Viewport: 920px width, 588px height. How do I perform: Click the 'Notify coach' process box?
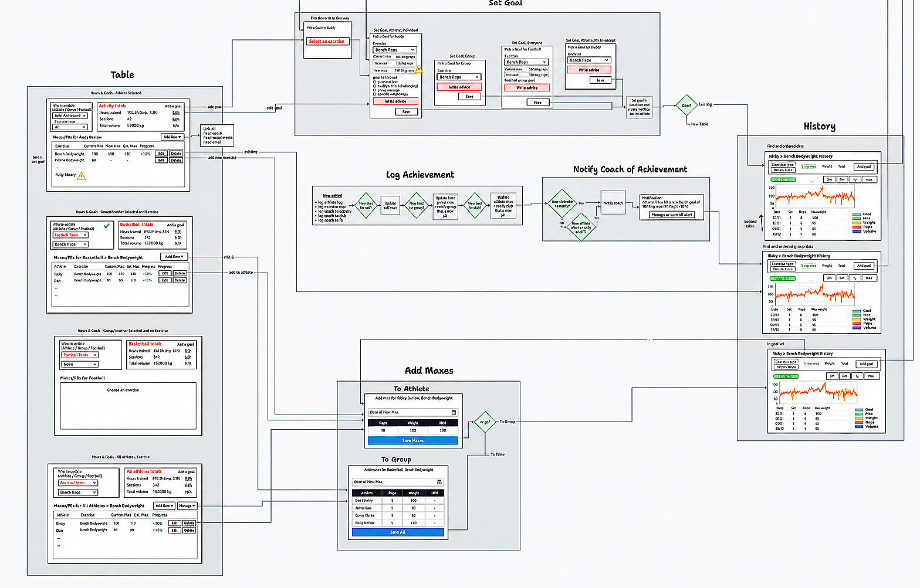613,203
